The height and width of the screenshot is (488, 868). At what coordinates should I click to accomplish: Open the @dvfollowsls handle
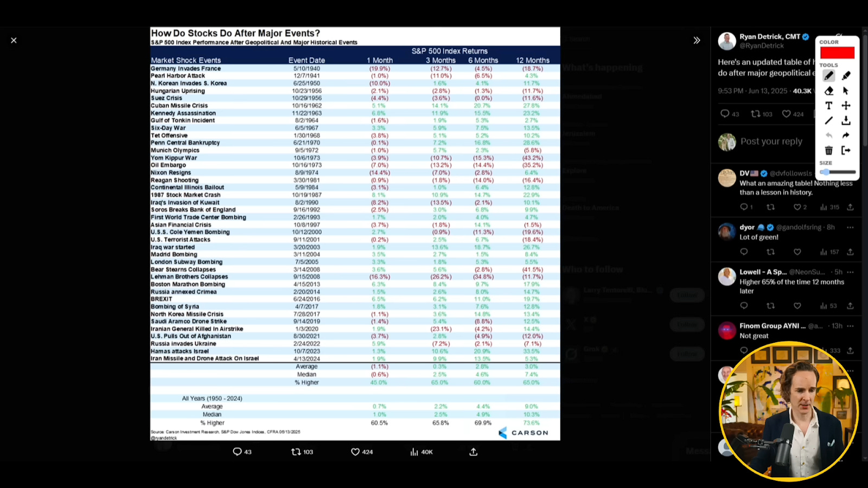coord(791,174)
